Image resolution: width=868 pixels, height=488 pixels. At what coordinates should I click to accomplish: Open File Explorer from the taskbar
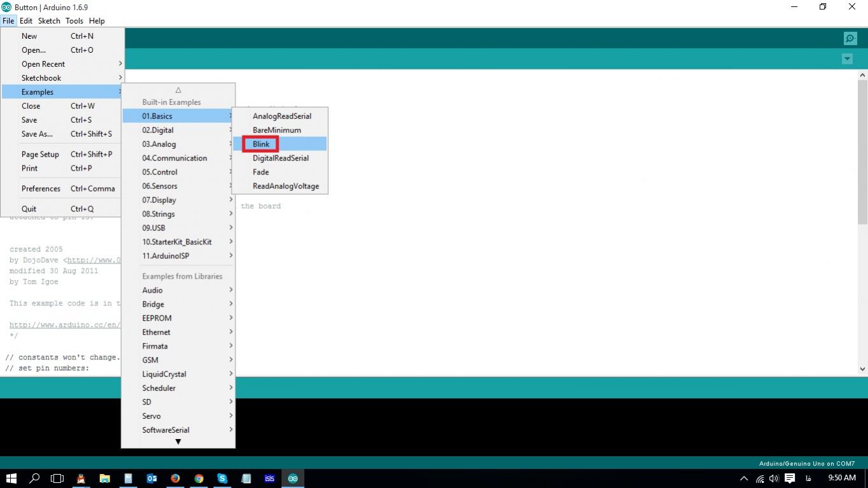coord(104,478)
